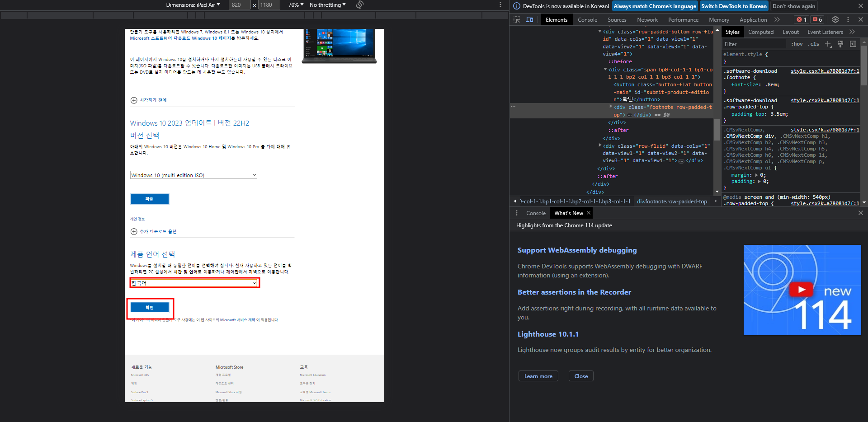Activate the inspect element picker icon
The width and height of the screenshot is (868, 422).
pyautogui.click(x=517, y=19)
